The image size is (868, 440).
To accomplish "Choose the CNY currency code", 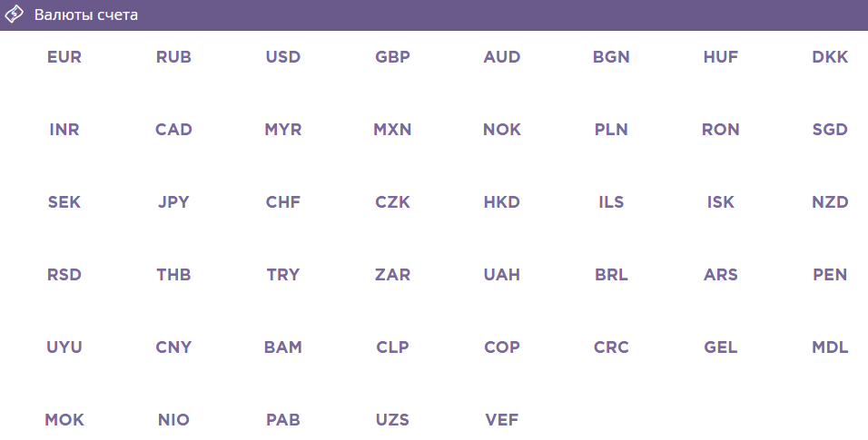I will (173, 347).
